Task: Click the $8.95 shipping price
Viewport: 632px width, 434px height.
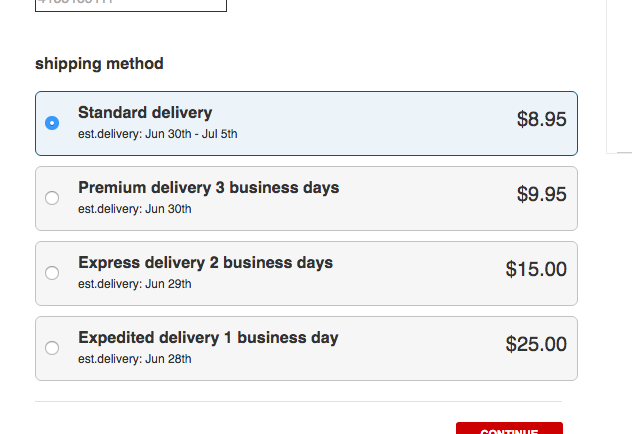Action: (541, 120)
